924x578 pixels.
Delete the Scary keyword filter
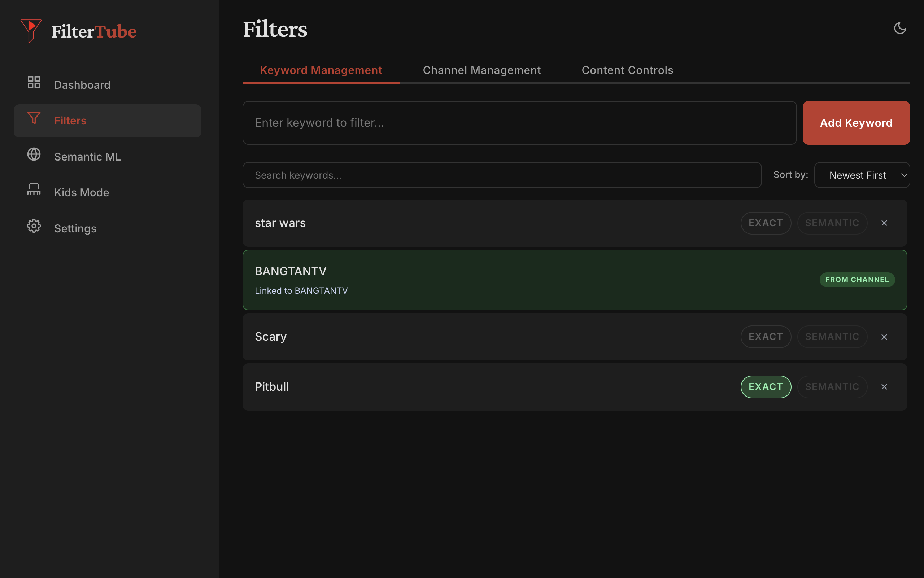[x=884, y=337]
